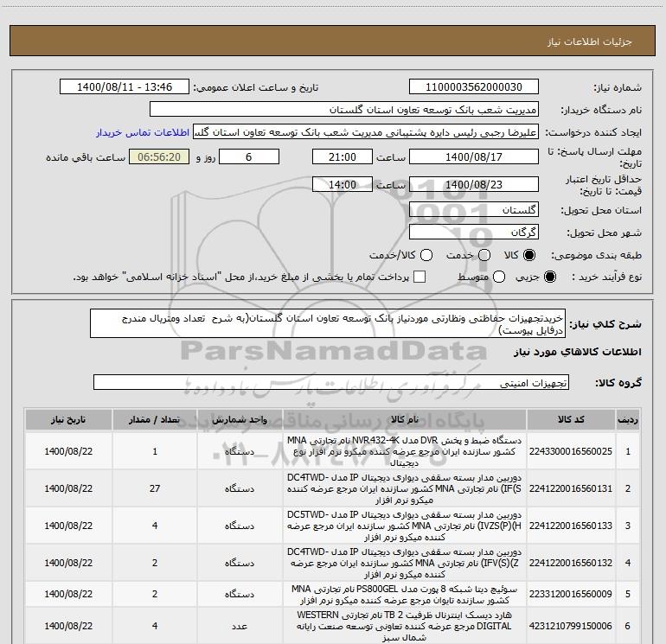This screenshot has height=644, width=666.
Task: Click the buyer organization name field
Action: coord(344,109)
